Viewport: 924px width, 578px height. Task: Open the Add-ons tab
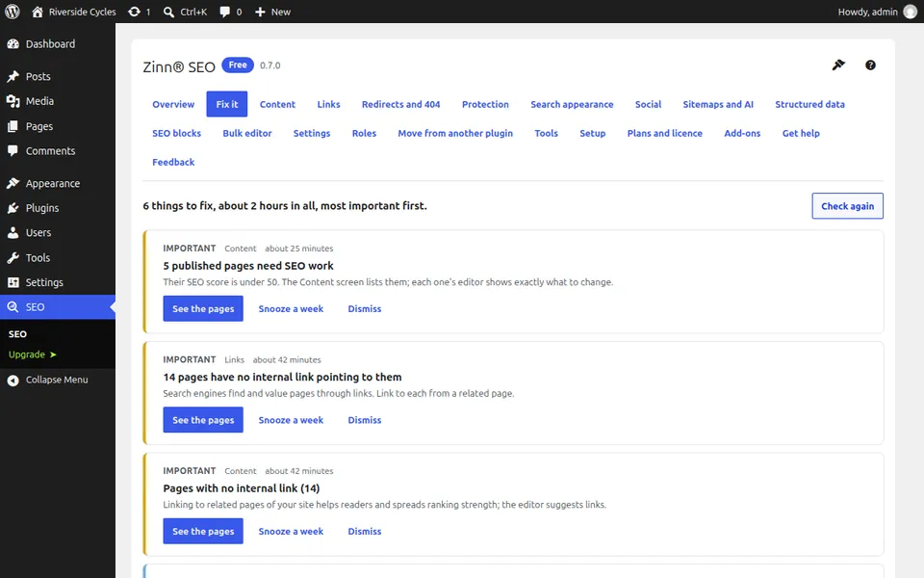[742, 133]
